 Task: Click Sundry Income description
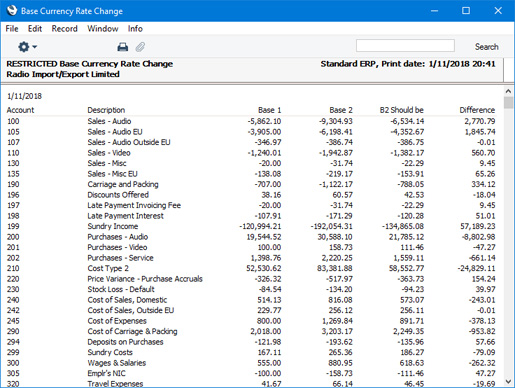tap(113, 226)
